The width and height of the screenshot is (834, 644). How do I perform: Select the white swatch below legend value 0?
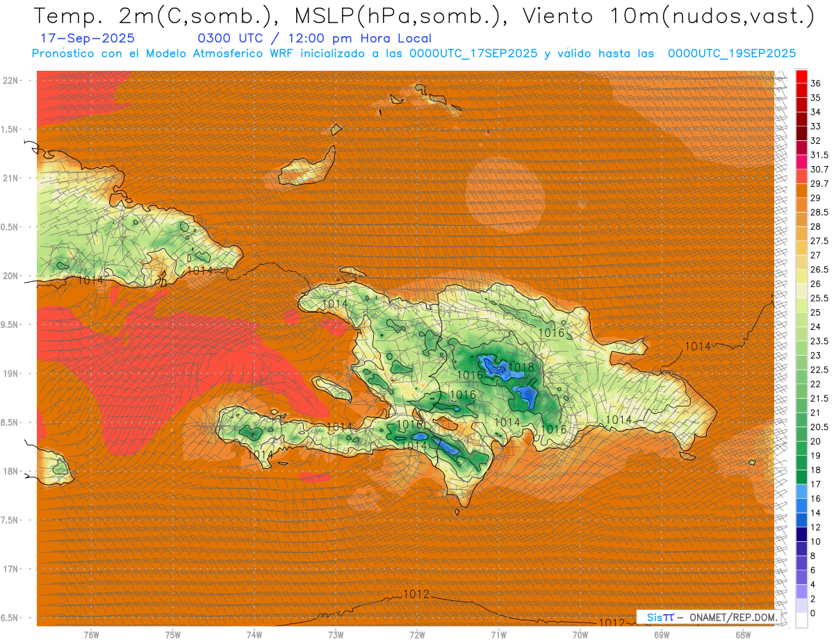(x=801, y=620)
